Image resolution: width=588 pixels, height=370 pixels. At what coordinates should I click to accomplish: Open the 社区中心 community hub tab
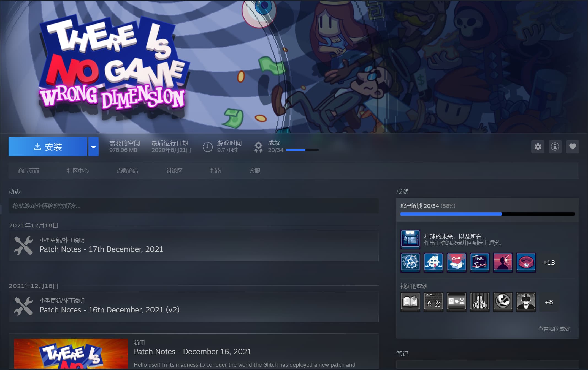78,171
